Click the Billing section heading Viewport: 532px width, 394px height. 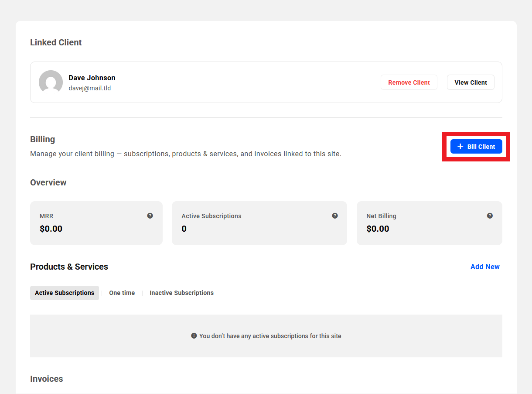(x=42, y=139)
